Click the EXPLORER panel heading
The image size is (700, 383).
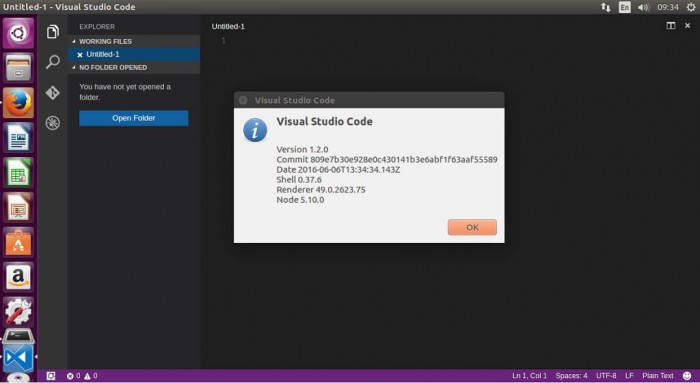[97, 27]
